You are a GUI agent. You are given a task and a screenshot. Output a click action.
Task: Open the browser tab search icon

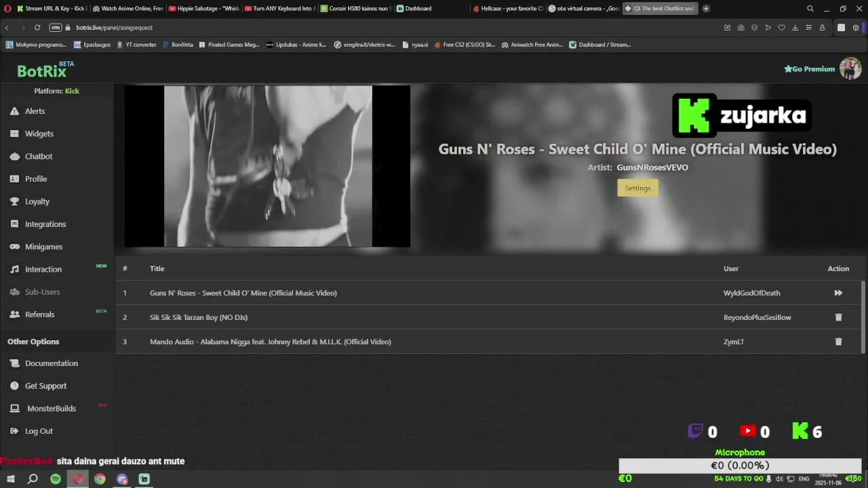(x=810, y=9)
